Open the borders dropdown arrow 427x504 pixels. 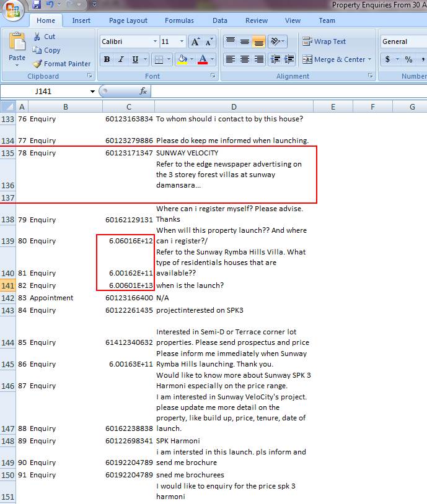(x=169, y=59)
